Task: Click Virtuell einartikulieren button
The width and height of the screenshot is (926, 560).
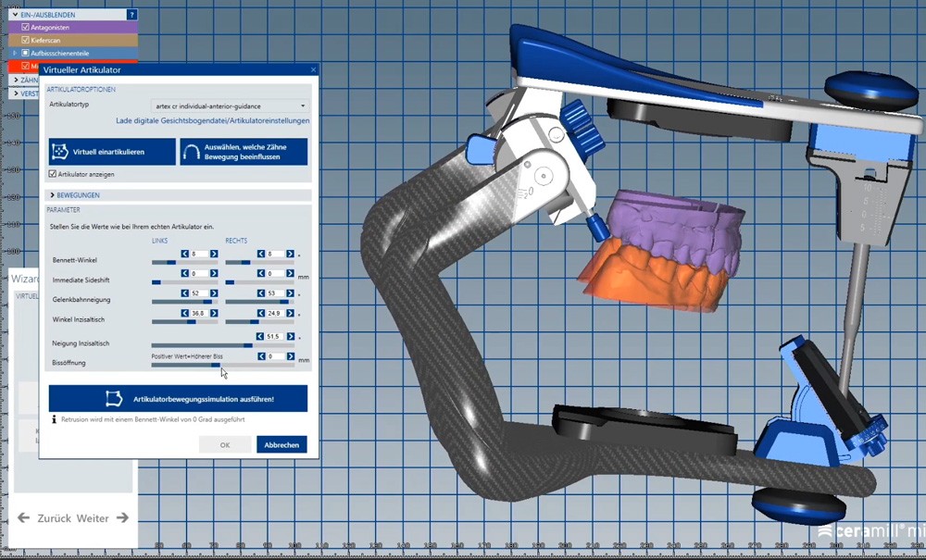Action: coord(112,152)
